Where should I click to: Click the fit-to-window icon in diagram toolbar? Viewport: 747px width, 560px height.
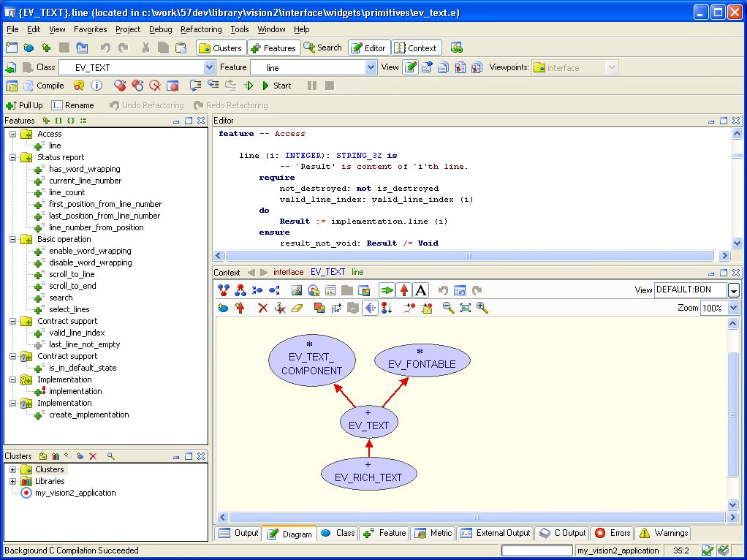[465, 308]
